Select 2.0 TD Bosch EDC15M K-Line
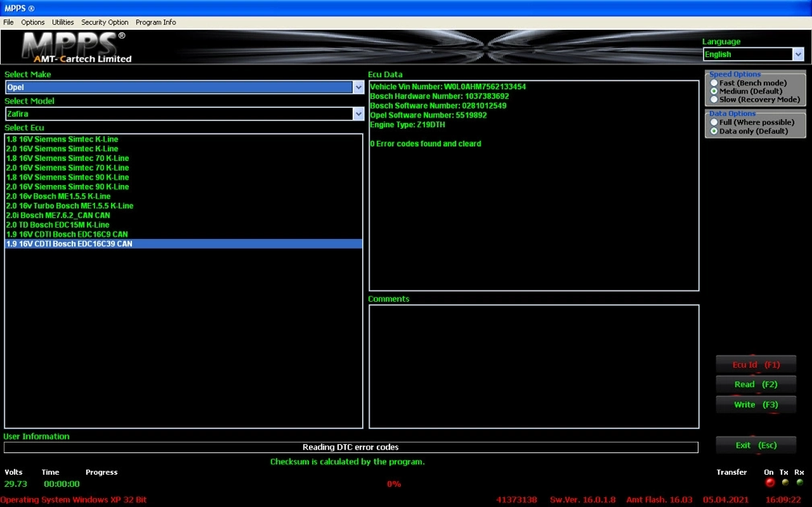The image size is (812, 507). [183, 225]
